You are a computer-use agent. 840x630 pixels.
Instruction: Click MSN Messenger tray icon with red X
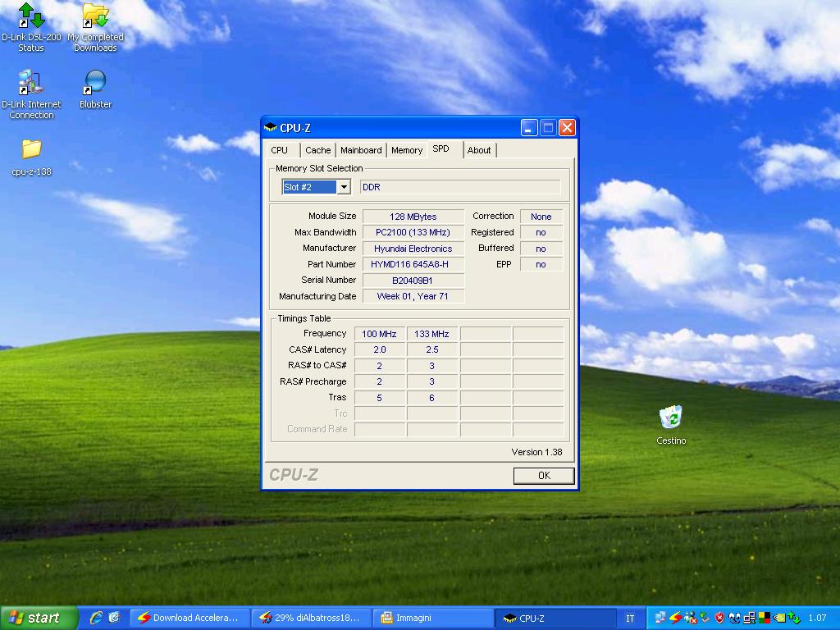691,617
